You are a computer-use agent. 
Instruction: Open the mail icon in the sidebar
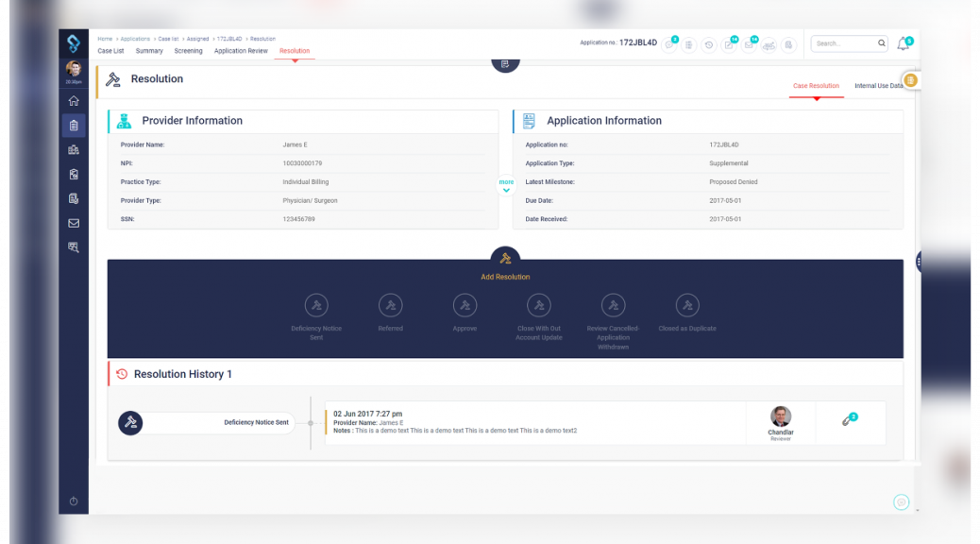coord(74,223)
